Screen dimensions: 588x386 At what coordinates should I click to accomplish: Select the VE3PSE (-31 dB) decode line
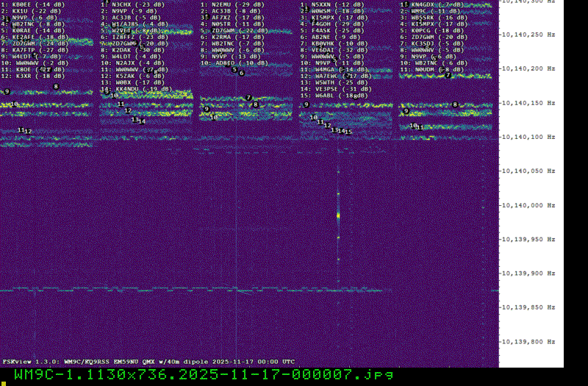(x=335, y=89)
